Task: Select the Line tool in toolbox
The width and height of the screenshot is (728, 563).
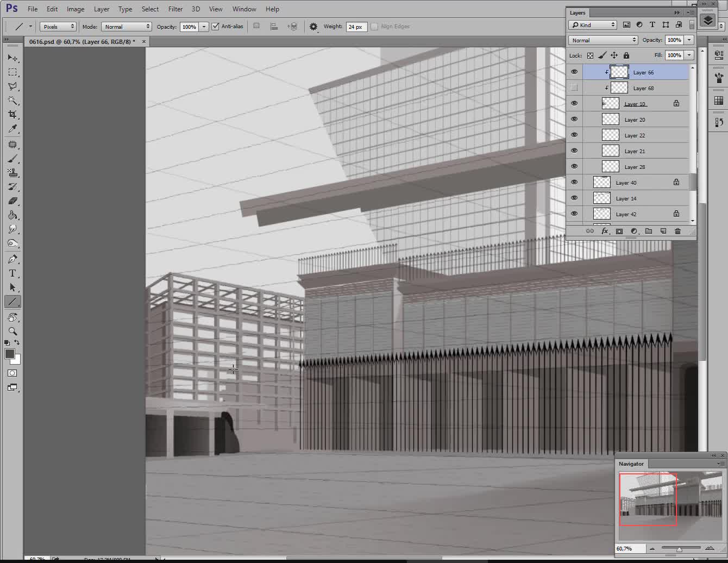Action: point(12,302)
